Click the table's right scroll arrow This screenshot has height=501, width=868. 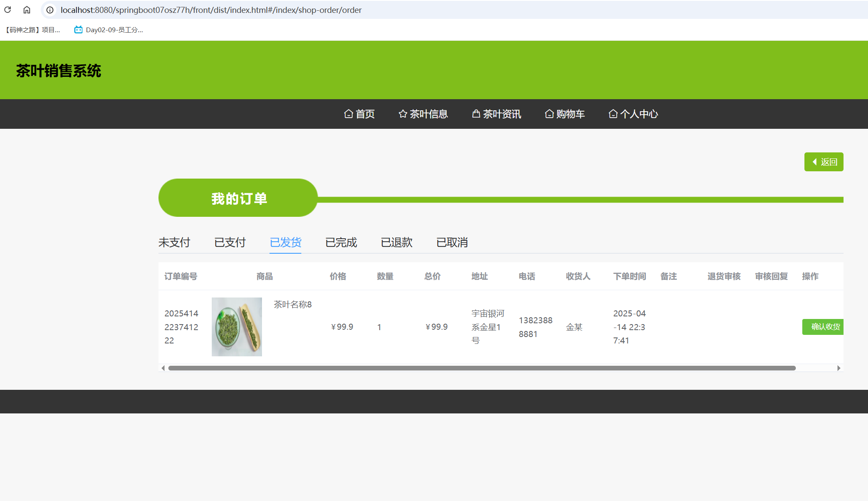838,368
